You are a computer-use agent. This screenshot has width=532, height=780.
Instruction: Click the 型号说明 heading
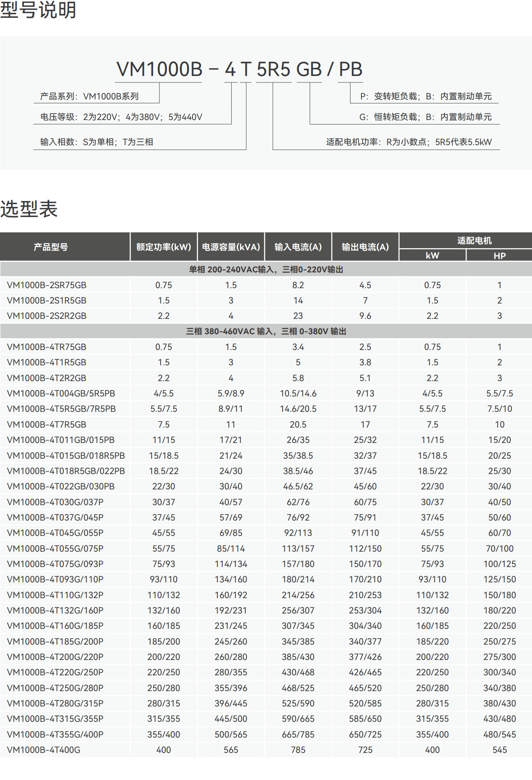click(x=38, y=10)
